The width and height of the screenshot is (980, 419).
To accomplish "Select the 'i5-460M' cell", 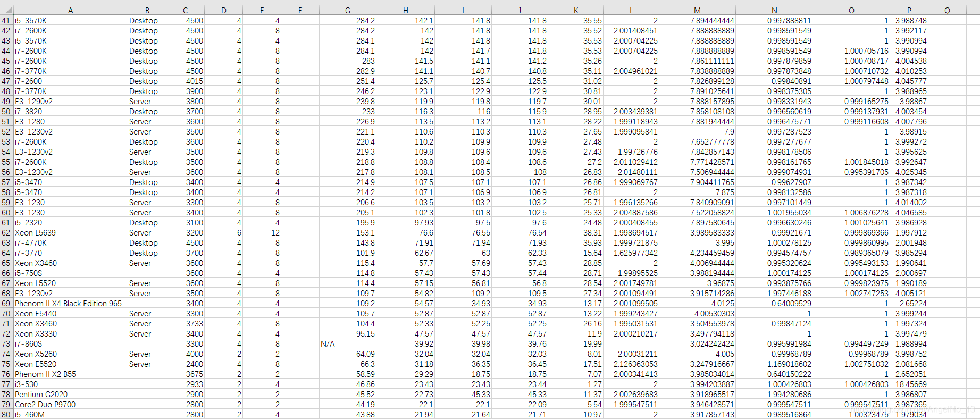I will pyautogui.click(x=71, y=415).
